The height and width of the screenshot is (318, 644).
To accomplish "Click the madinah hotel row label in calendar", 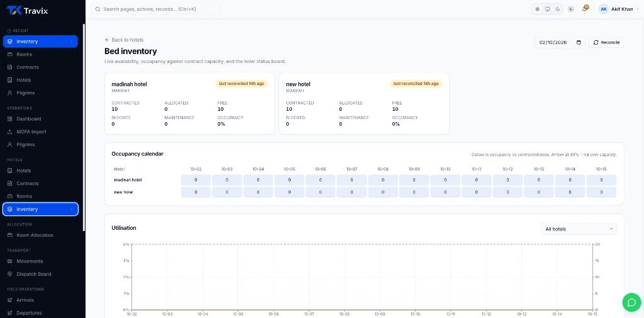I will (128, 180).
